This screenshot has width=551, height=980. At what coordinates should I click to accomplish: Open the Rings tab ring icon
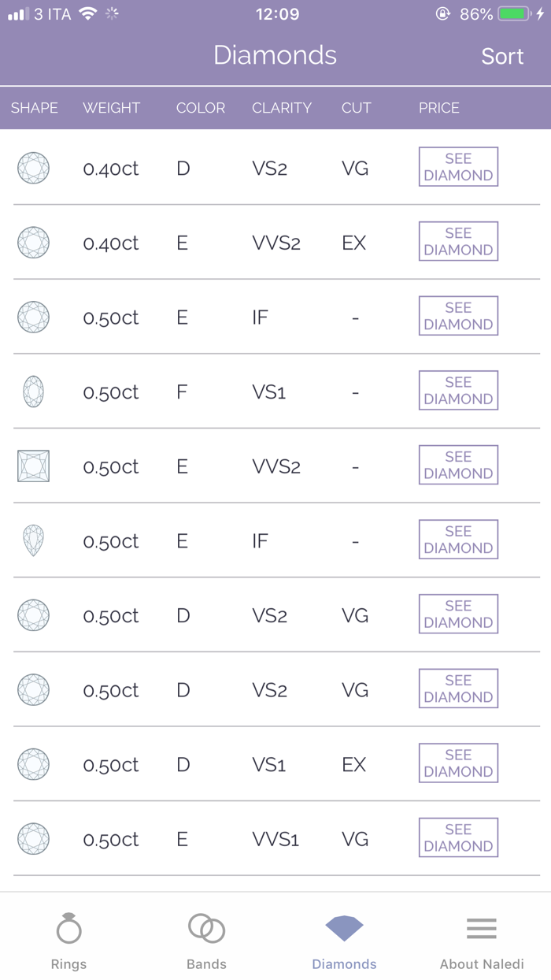68,929
